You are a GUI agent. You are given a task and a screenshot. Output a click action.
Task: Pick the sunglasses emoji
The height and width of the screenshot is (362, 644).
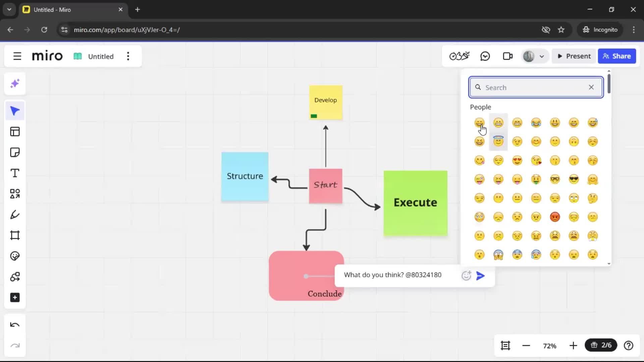574,179
